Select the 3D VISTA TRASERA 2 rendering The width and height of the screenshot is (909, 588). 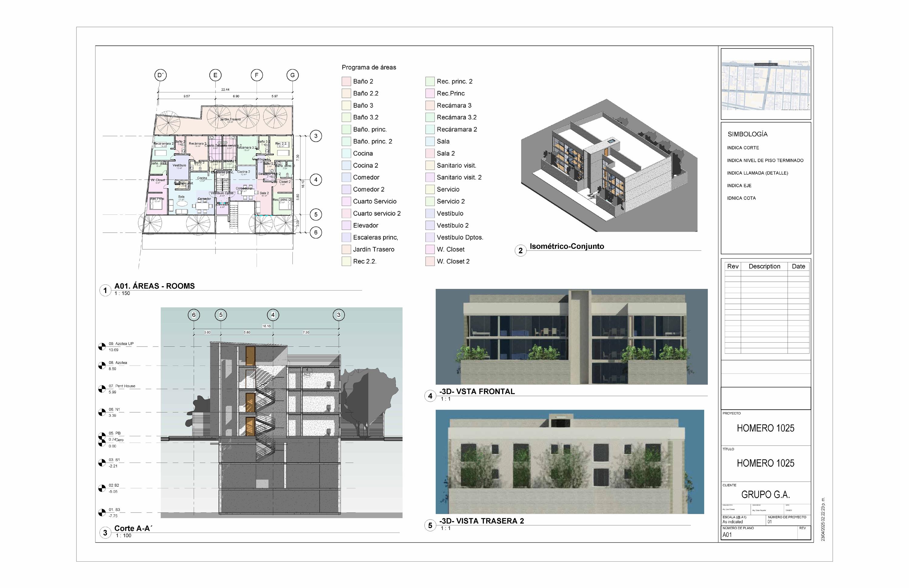[569, 462]
